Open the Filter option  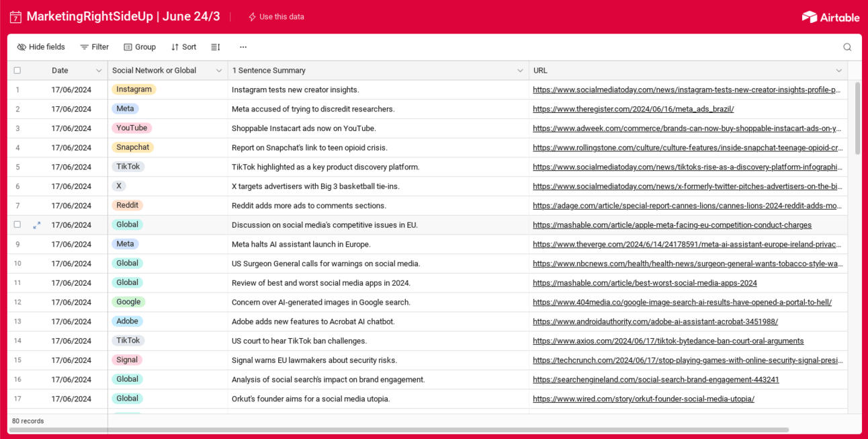click(94, 47)
